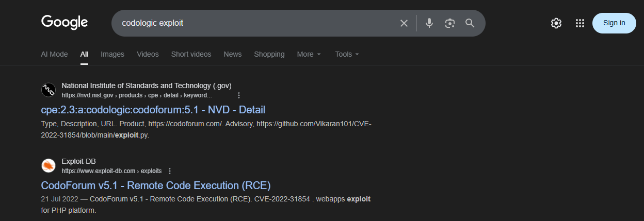The width and height of the screenshot is (644, 221).
Task: Open options menu for NVD result
Action: click(239, 95)
